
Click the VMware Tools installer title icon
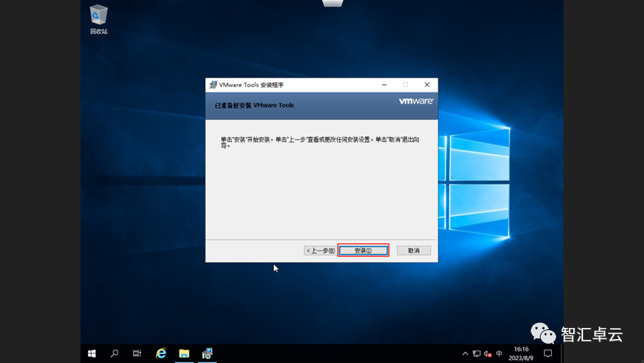click(x=213, y=85)
